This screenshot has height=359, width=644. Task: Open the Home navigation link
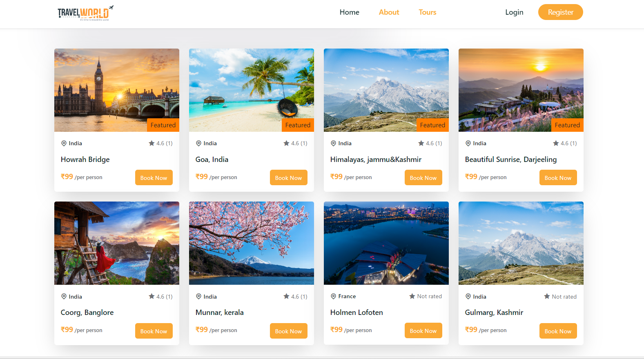(349, 12)
